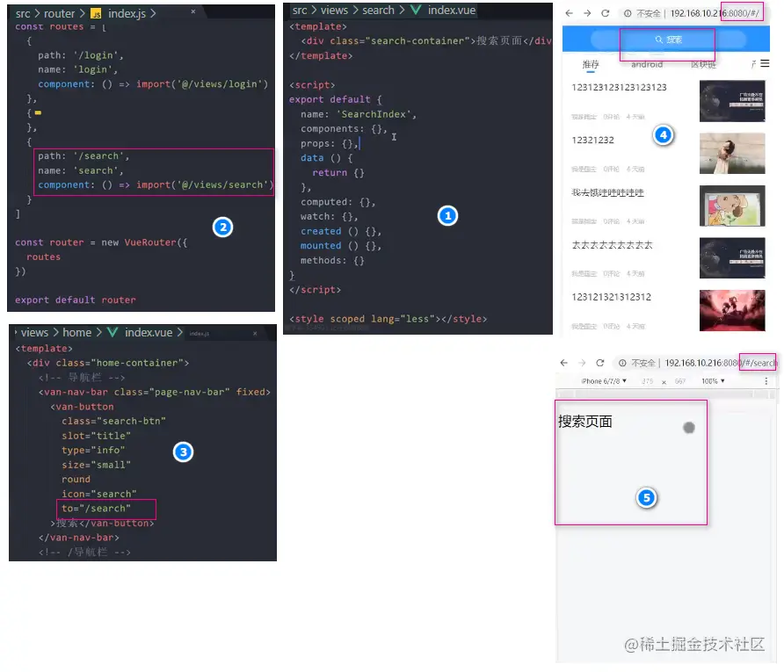This screenshot has height=672, width=784.
Task: Click forward arrow in search page browser
Action: coord(582,363)
